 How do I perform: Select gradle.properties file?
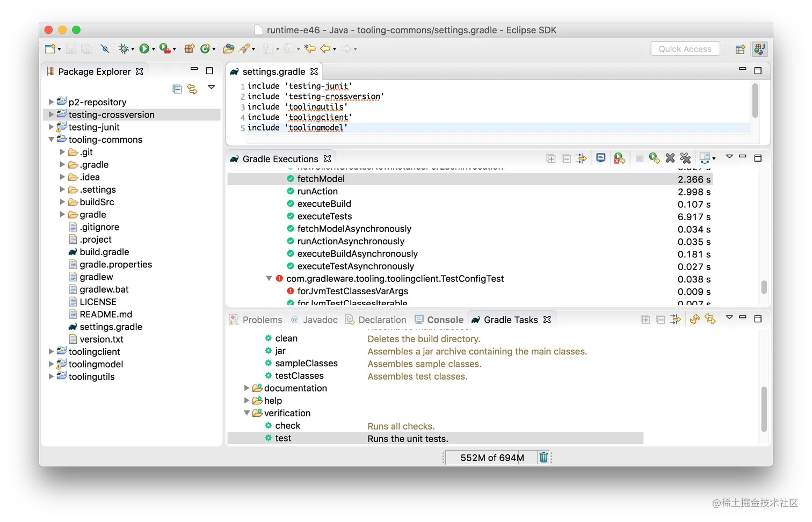click(111, 264)
